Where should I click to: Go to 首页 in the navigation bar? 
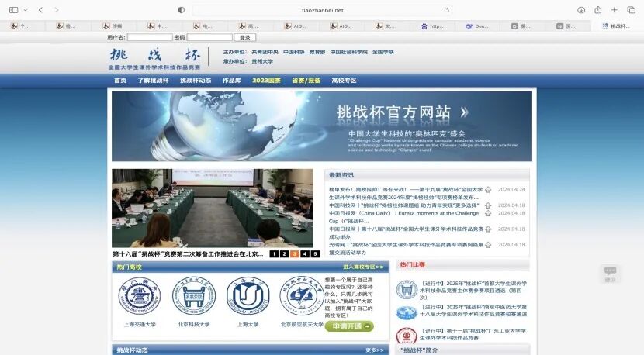click(x=120, y=81)
